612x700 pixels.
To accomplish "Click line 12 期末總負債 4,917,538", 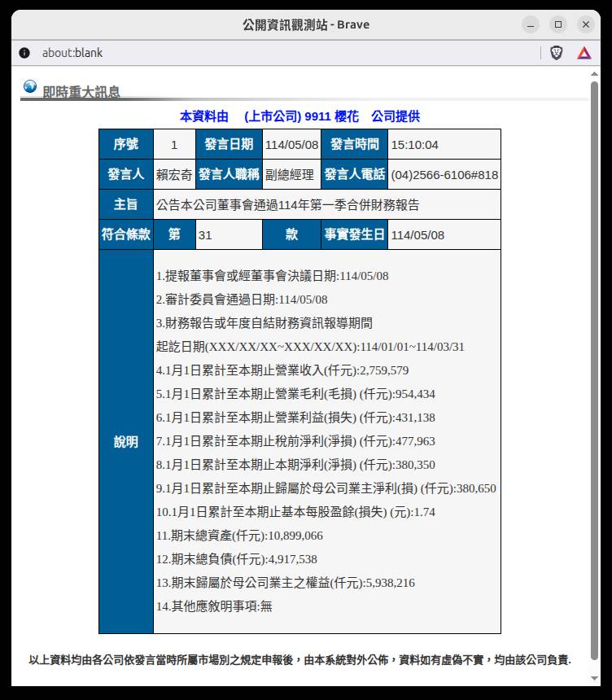I will 237,559.
